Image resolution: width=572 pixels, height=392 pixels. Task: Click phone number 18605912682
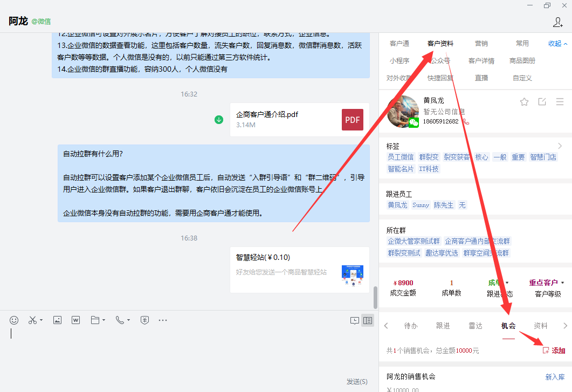[440, 121]
